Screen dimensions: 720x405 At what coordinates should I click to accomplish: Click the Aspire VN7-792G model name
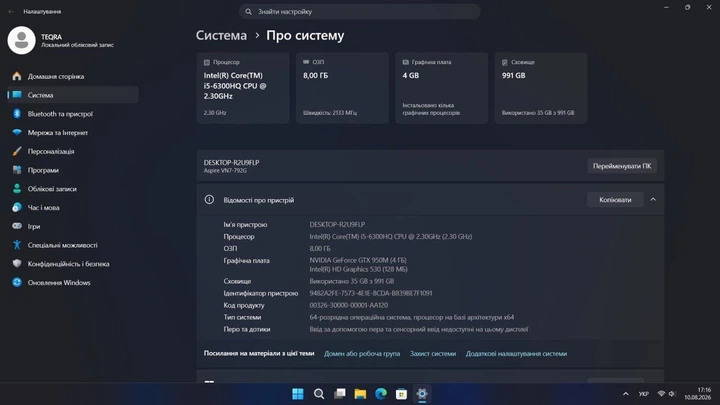[225, 171]
